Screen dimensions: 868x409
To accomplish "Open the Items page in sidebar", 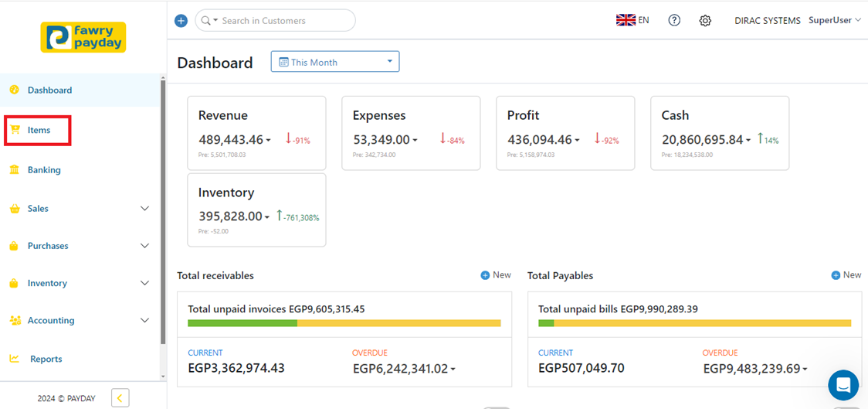I will 39,130.
